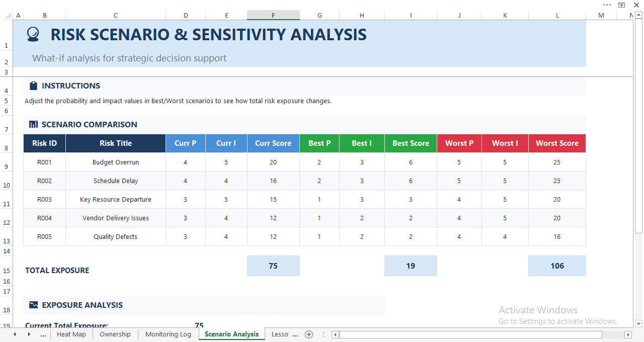Image resolution: width=644 pixels, height=342 pixels.
Task: Add a new sheet with plus icon
Action: (309, 334)
